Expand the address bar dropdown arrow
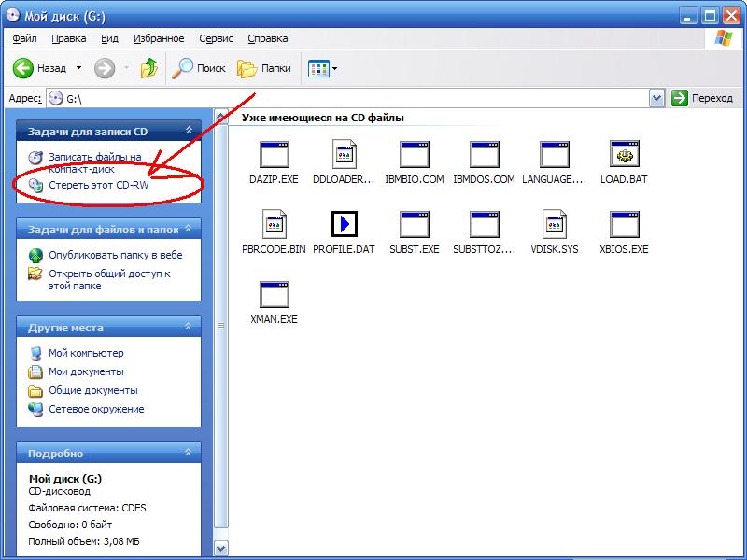The height and width of the screenshot is (560, 747). pyautogui.click(x=656, y=98)
